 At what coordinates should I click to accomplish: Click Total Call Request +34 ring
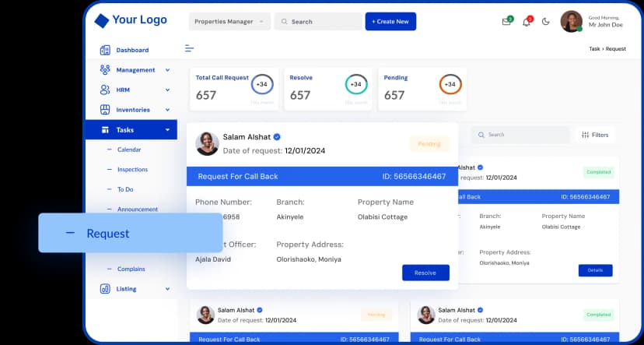click(x=262, y=84)
